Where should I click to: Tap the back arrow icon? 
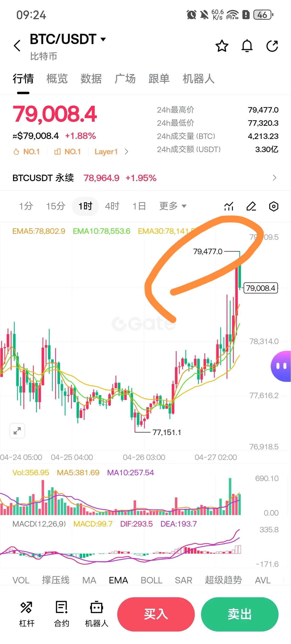coord(17,46)
